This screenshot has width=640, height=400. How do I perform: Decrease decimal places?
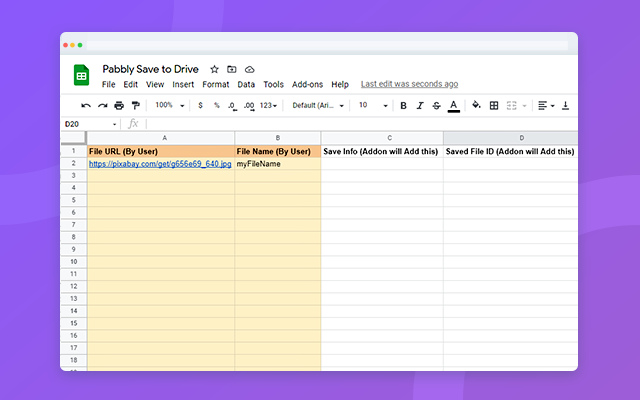(232, 106)
